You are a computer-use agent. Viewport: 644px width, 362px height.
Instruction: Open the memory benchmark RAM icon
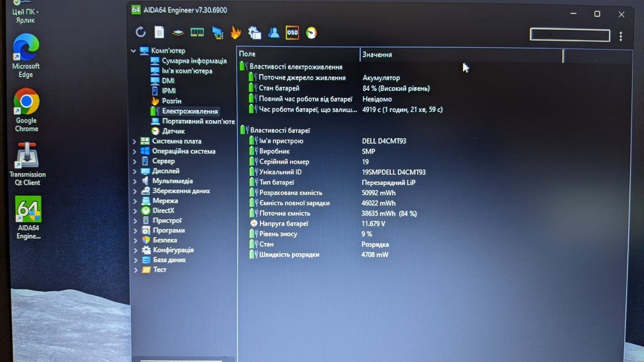tap(197, 33)
